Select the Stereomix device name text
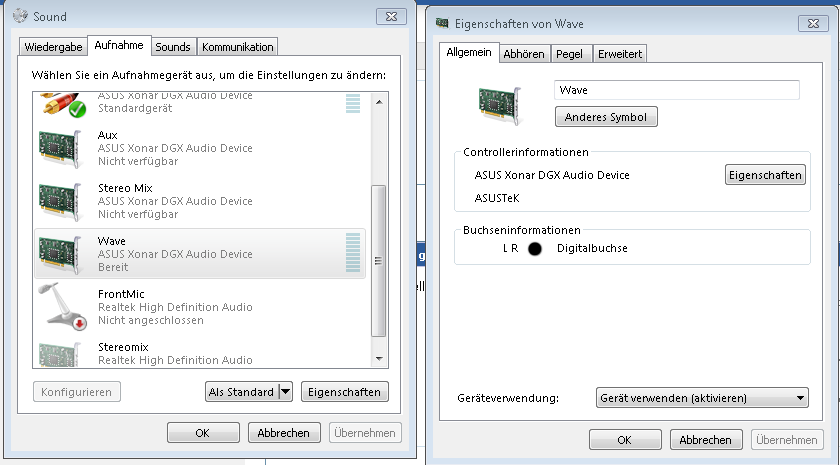The height and width of the screenshot is (465, 840). (123, 347)
